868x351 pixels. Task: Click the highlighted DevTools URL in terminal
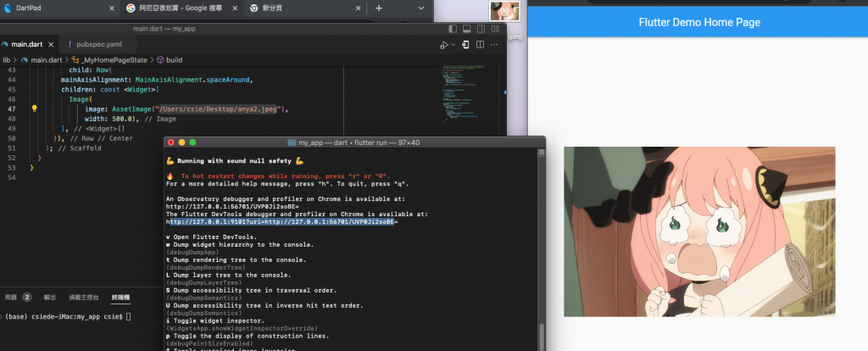click(x=281, y=222)
